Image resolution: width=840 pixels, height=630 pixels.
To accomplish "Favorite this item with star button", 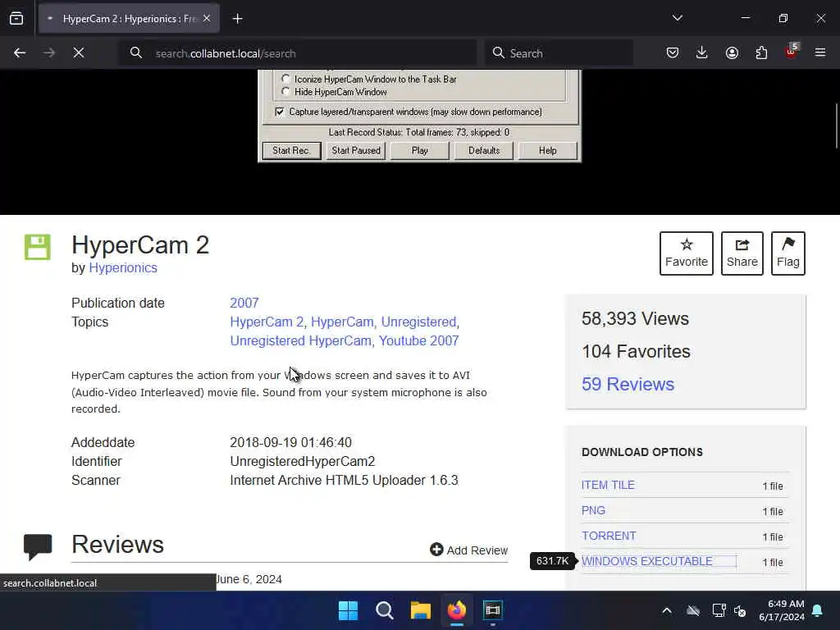I will (687, 253).
